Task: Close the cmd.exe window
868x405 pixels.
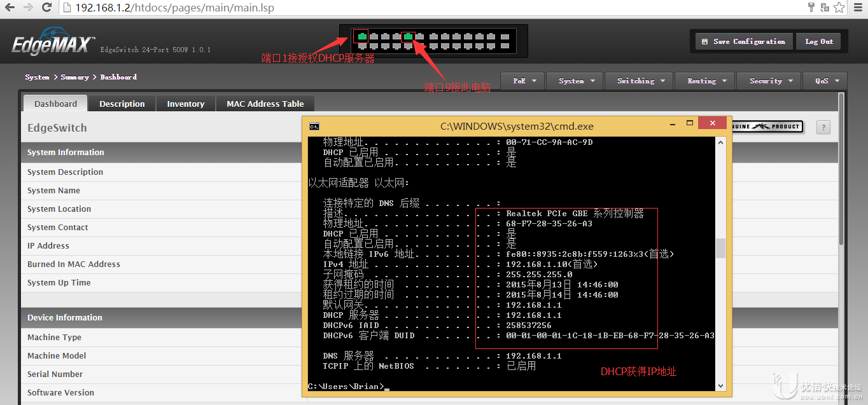Action: 712,123
